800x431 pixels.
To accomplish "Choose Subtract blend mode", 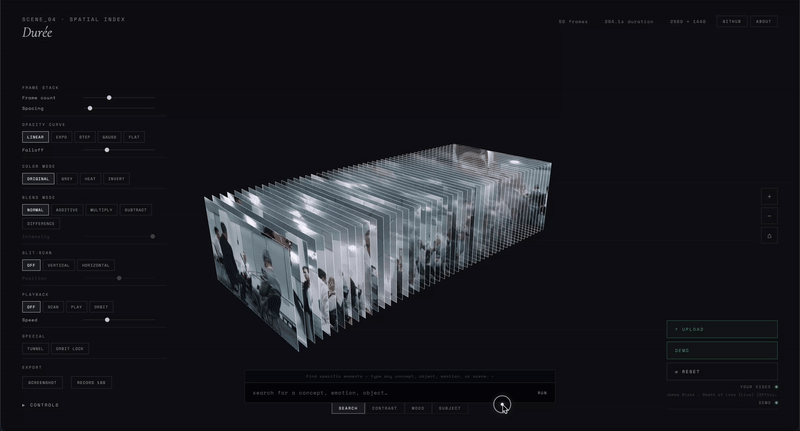I will point(136,210).
